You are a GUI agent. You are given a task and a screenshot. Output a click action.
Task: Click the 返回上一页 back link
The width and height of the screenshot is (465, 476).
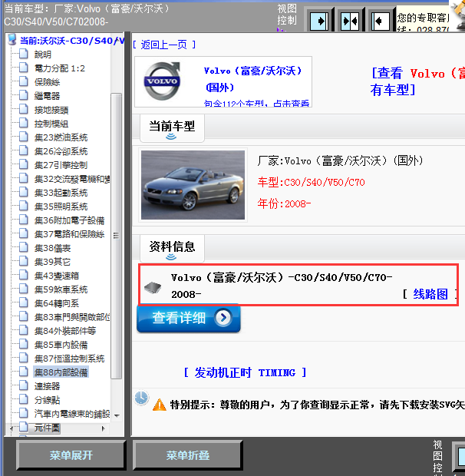point(164,45)
